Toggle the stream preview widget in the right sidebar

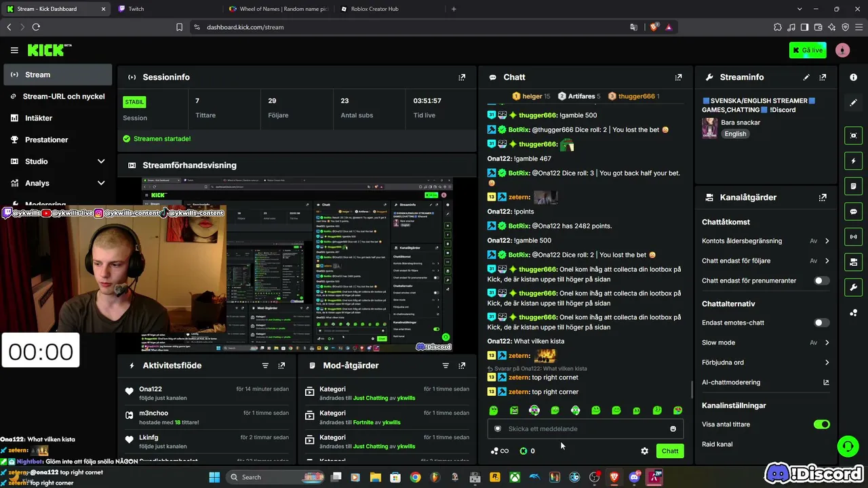tap(853, 136)
